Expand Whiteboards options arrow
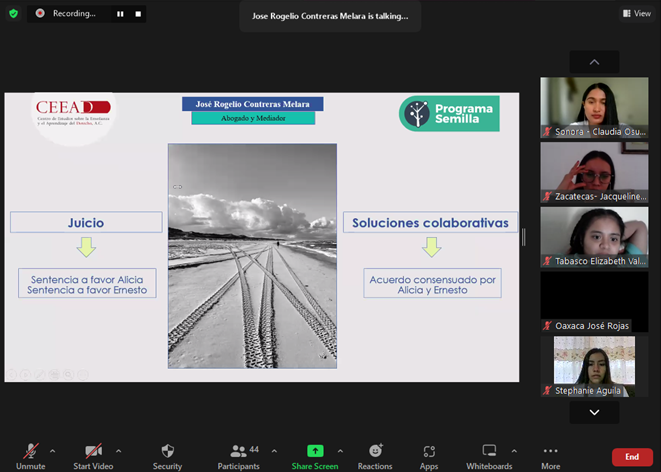 click(x=514, y=451)
